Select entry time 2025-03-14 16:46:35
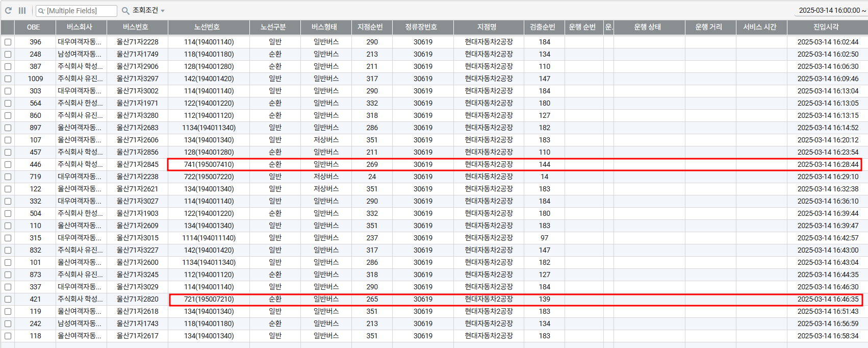 [828, 299]
